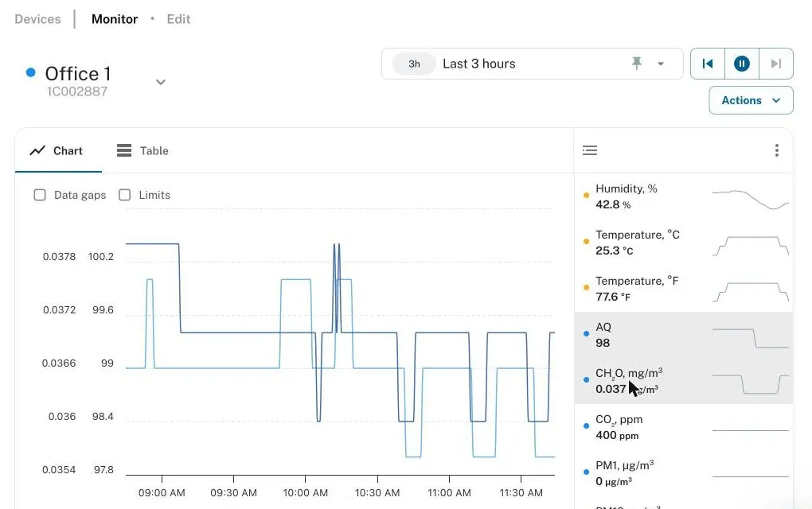
Task: Toggle the AQ sensor row
Action: [684, 335]
